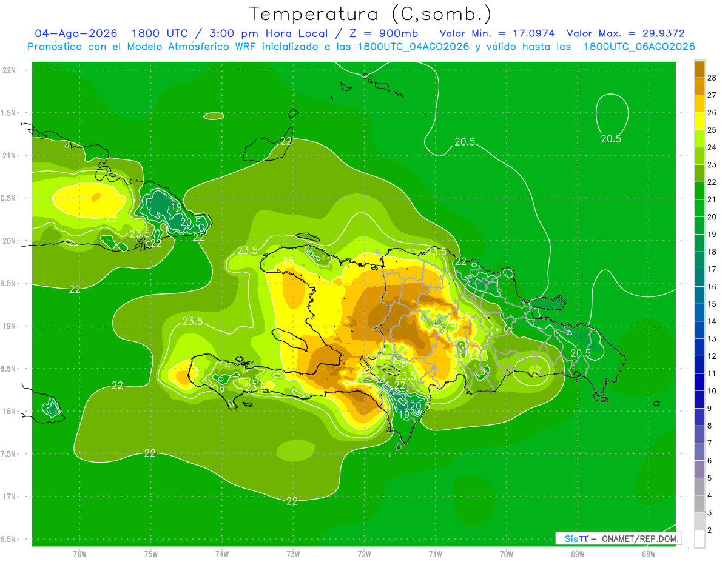
Task: Click the '76W' longitude axis label
Action: coord(79,554)
